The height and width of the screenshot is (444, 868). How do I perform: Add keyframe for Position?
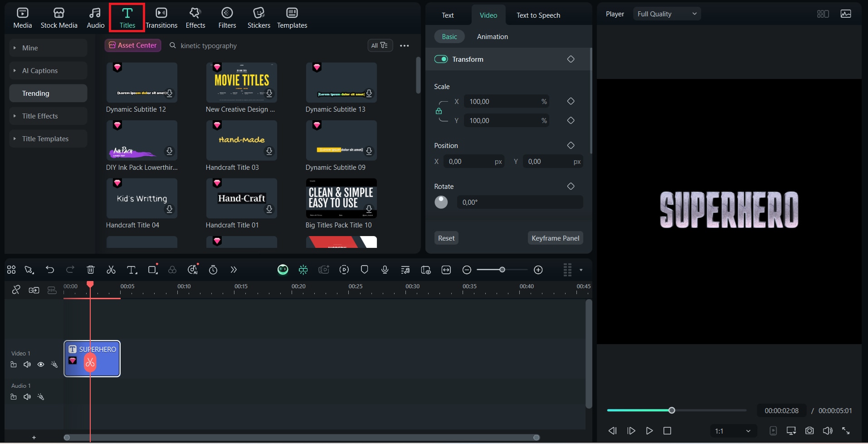571,145
